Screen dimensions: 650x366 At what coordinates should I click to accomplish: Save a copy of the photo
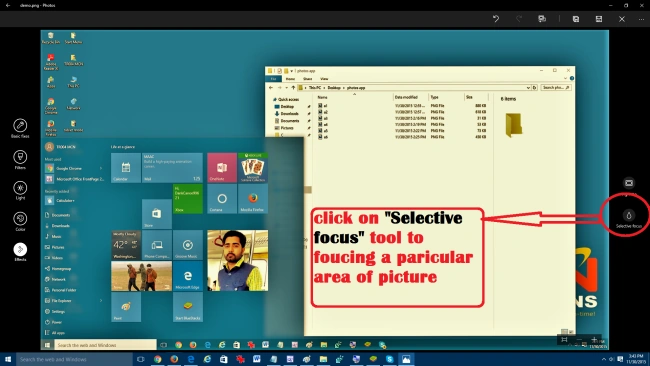576,19
